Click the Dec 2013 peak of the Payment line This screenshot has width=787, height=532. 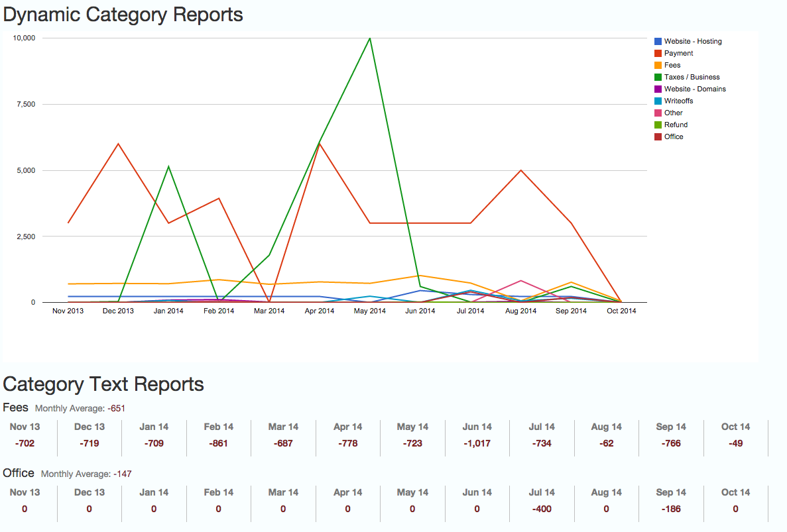point(118,143)
